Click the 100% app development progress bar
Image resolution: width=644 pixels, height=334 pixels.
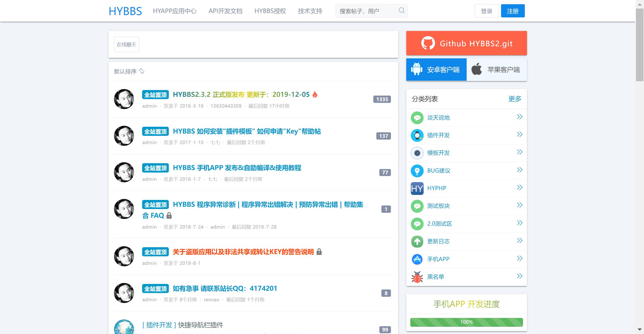pyautogui.click(x=466, y=322)
